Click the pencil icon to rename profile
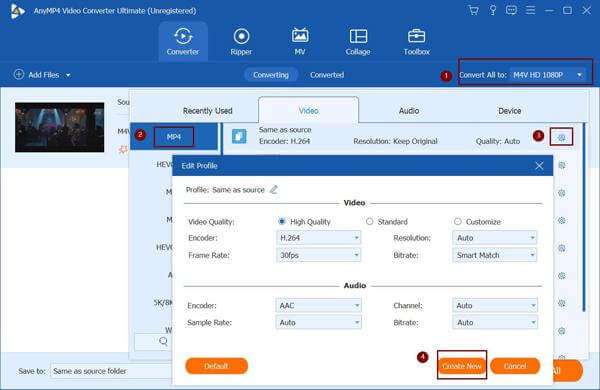The height and width of the screenshot is (390, 600). (x=274, y=189)
